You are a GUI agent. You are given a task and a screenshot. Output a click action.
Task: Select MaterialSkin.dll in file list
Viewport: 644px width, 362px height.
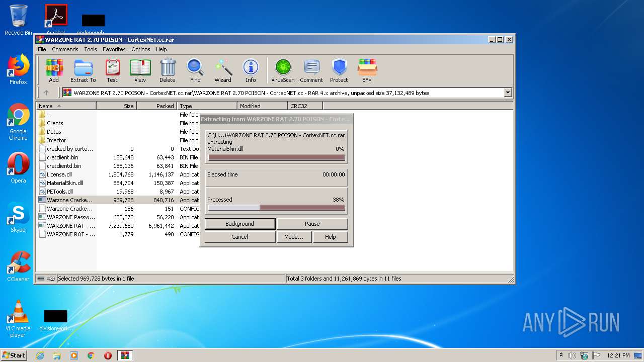coord(64,183)
